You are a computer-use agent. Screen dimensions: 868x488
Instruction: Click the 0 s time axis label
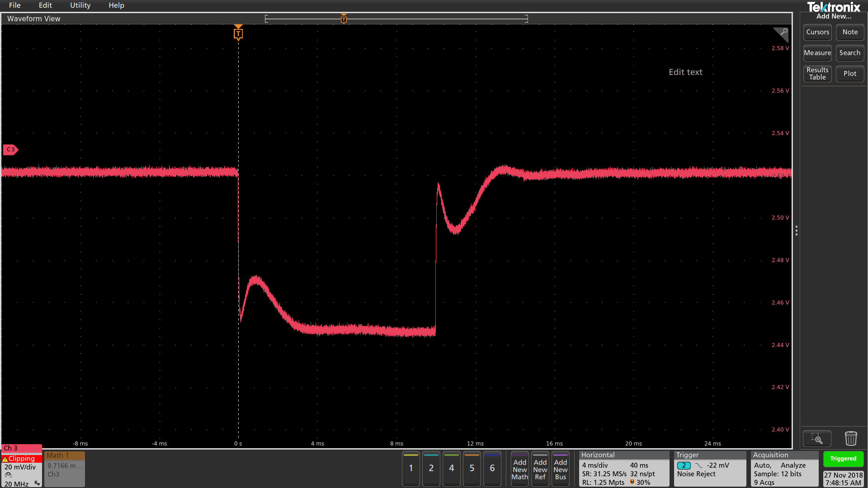tap(238, 444)
